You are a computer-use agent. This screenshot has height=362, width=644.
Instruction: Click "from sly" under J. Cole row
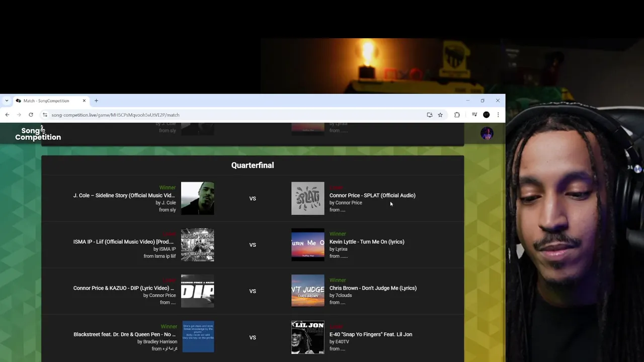click(168, 210)
